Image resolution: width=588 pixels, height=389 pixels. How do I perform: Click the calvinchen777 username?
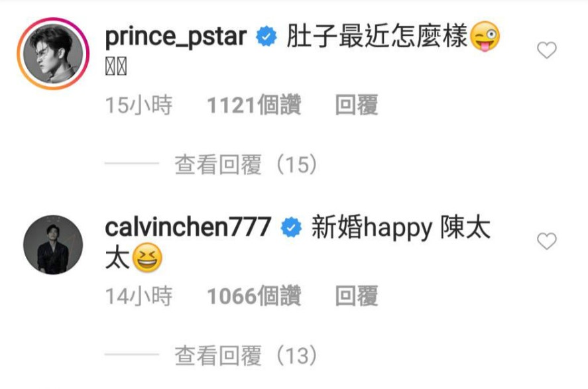pos(188,227)
